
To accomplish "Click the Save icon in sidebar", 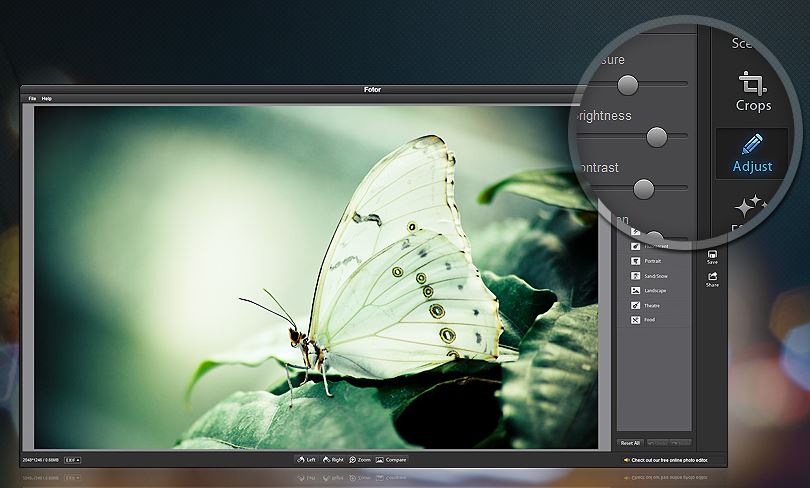I will pos(712,256).
